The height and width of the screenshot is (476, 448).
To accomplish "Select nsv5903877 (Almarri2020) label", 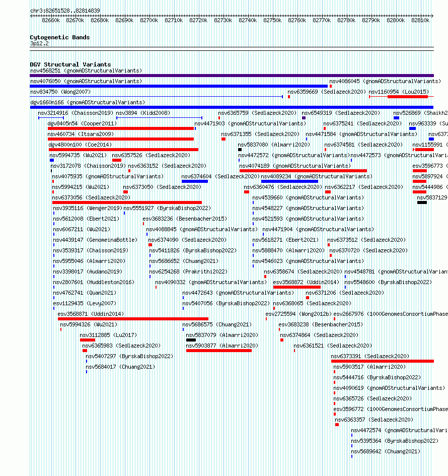I will pyautogui.click(x=222, y=346).
